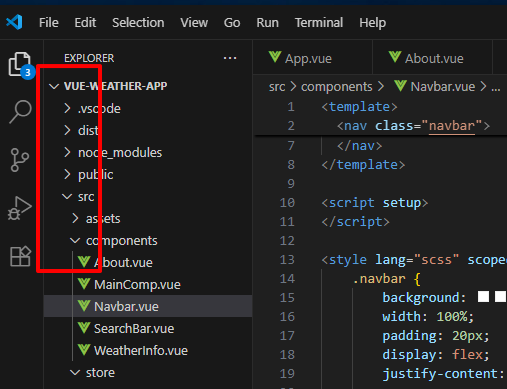
Task: Click the Vue icon in breadcrumb Navbar.vue
Action: click(x=400, y=86)
